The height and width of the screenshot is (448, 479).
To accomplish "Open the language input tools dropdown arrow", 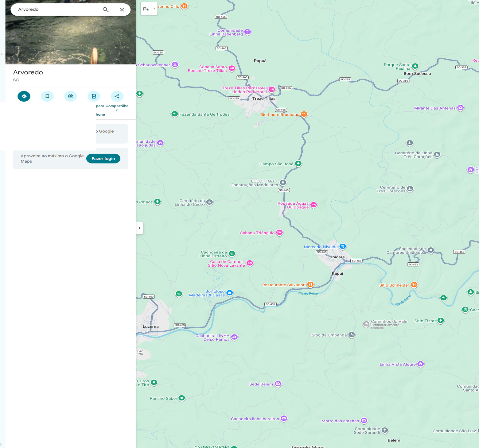I will coord(154,9).
